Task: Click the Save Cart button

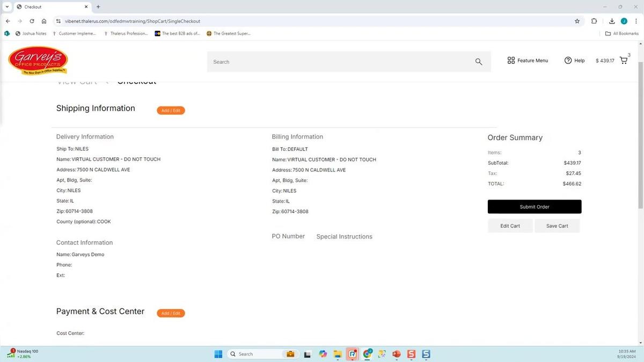Action: coord(557,226)
